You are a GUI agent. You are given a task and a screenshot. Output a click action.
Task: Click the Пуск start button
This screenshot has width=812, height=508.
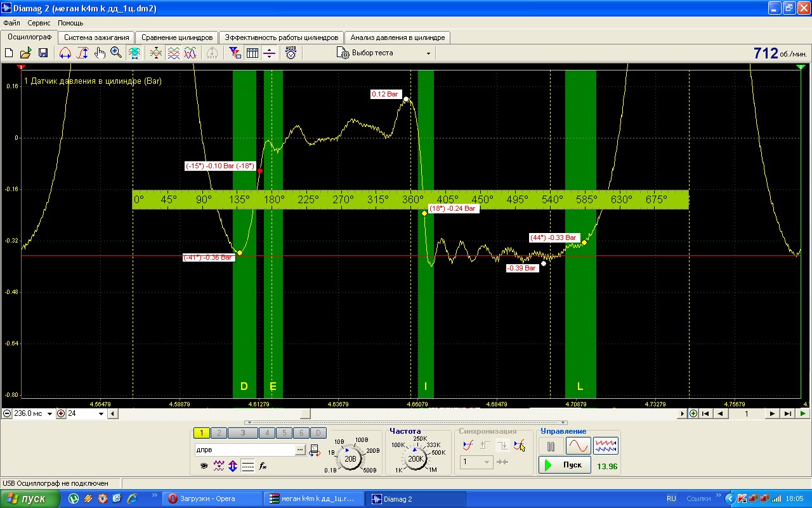point(565,465)
